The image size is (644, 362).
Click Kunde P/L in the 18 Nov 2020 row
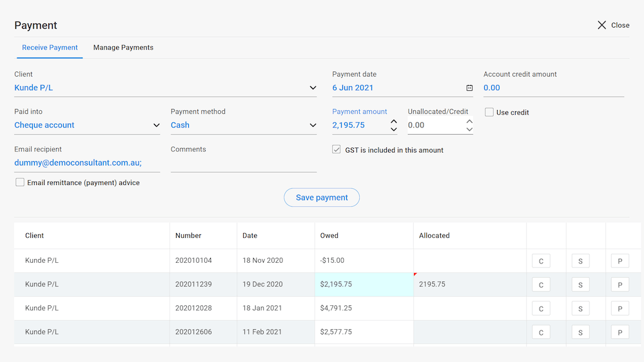(41, 260)
